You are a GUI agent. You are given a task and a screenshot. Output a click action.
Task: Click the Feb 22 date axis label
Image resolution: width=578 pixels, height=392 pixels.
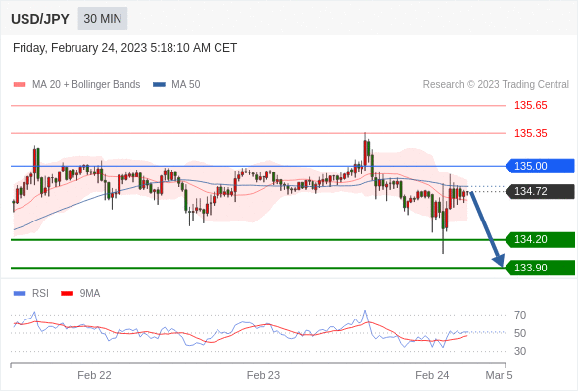click(94, 375)
